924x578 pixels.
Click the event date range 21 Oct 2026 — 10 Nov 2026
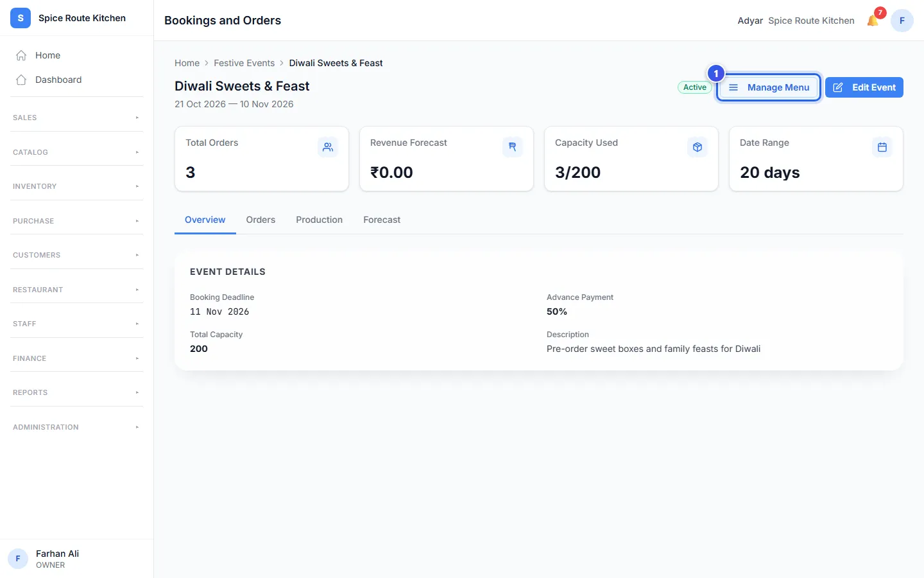(234, 104)
